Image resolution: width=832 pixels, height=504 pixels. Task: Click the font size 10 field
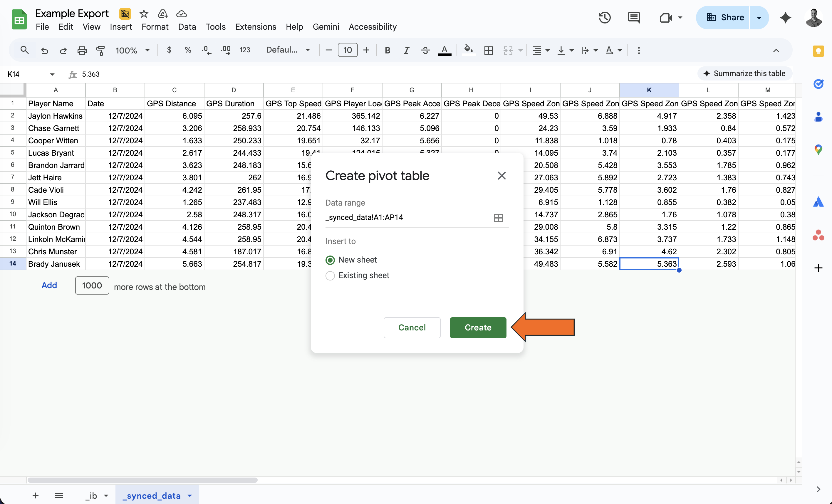pyautogui.click(x=348, y=50)
